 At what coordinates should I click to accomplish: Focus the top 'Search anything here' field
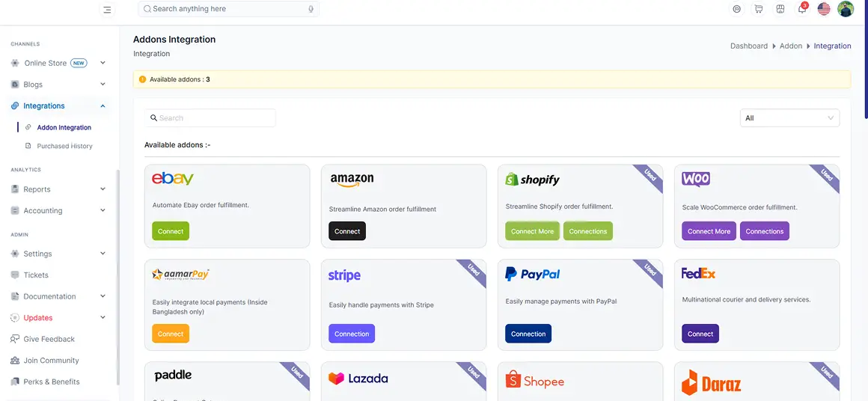(229, 9)
